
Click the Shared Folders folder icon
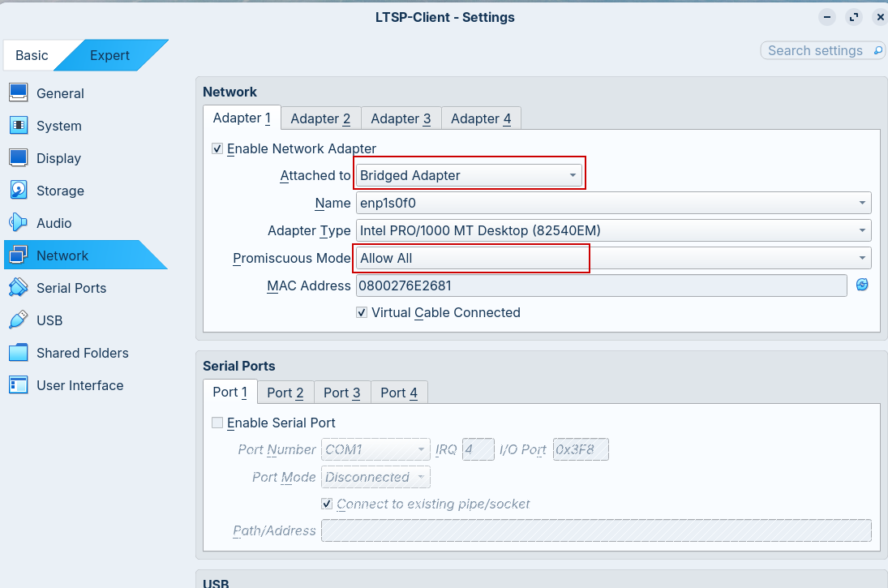pos(18,352)
